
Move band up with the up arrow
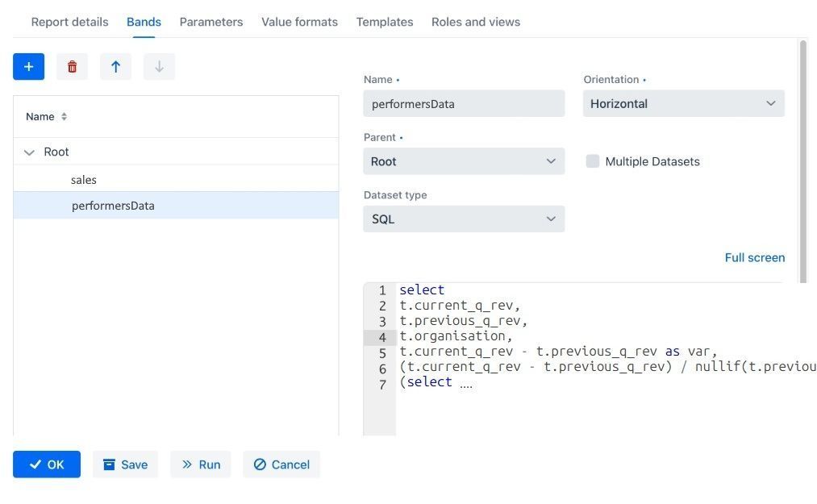pos(115,67)
